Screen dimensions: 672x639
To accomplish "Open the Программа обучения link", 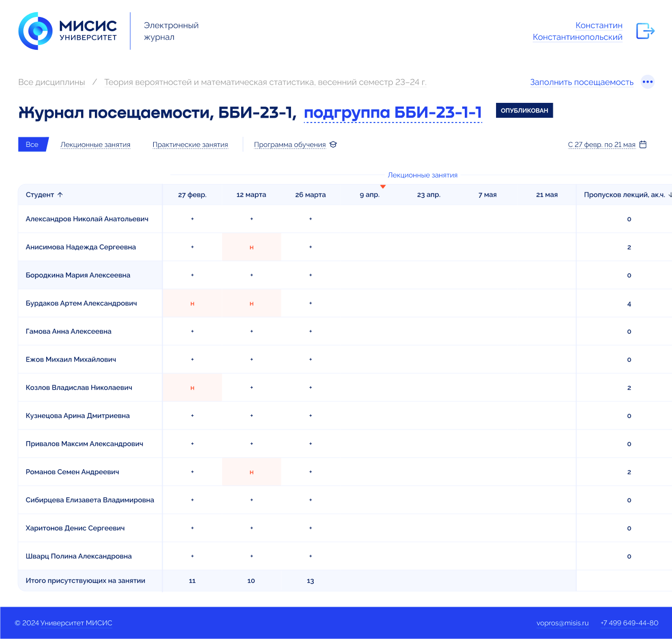I will pos(290,144).
